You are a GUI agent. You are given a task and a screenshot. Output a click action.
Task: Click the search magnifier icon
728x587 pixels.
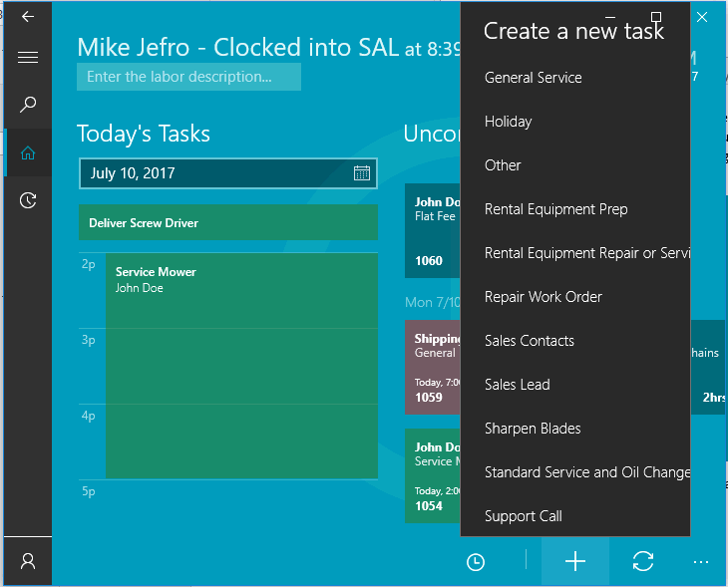tap(28, 105)
